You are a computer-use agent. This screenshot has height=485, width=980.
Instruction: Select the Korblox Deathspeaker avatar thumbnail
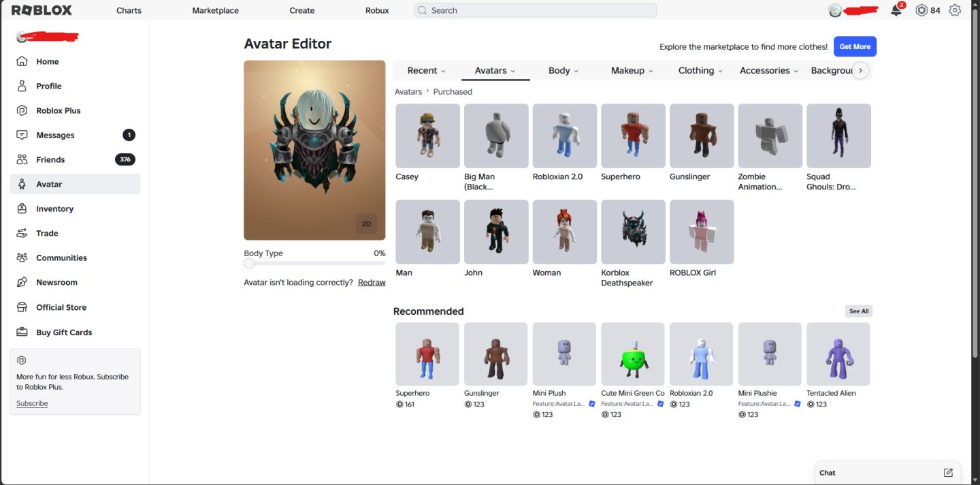(x=633, y=232)
